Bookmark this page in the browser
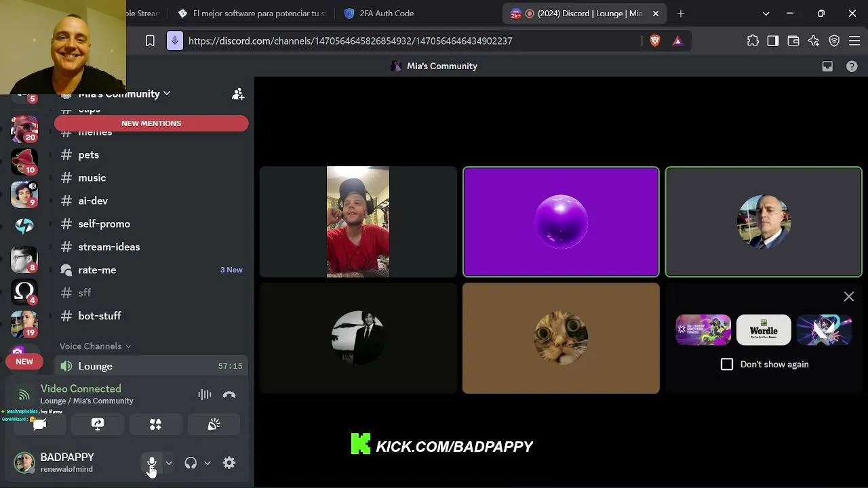Viewport: 868px width, 488px height. [150, 41]
